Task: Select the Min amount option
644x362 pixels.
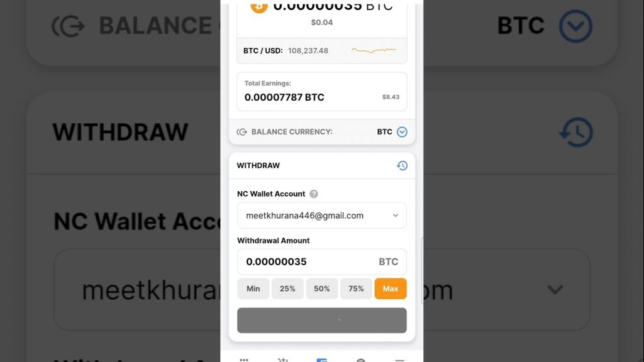Action: [x=253, y=288]
